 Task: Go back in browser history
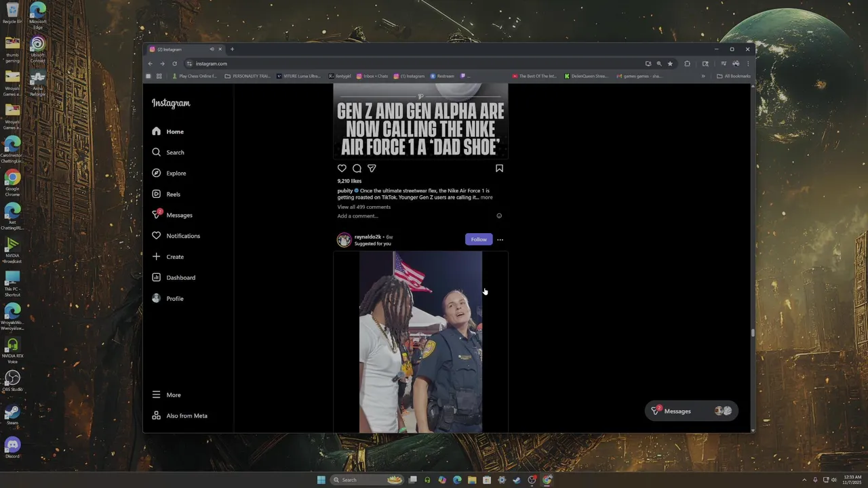[x=151, y=64]
